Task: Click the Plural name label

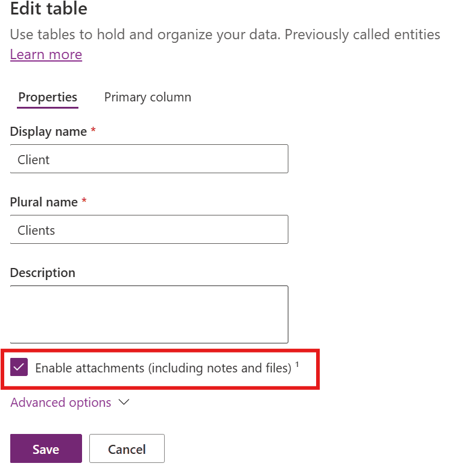Action: (x=44, y=202)
